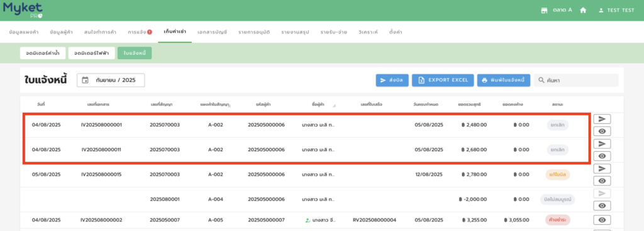Click the จดมิเตอร์ไฟฟ้า button

tap(92, 53)
